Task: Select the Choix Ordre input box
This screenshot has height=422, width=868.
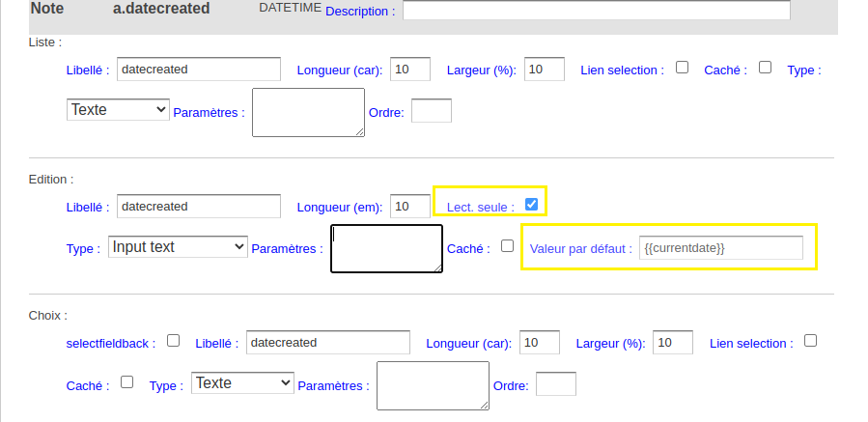Action: click(x=556, y=383)
